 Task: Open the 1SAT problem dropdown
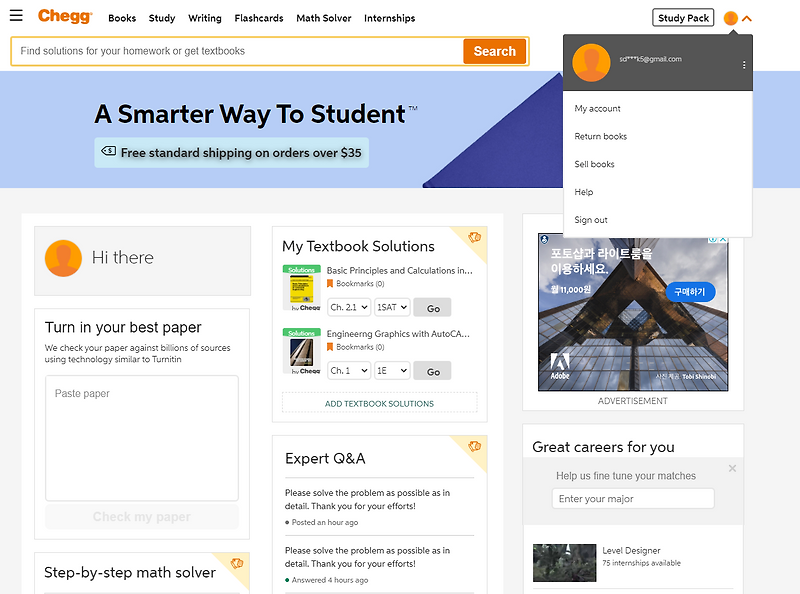[x=392, y=307]
